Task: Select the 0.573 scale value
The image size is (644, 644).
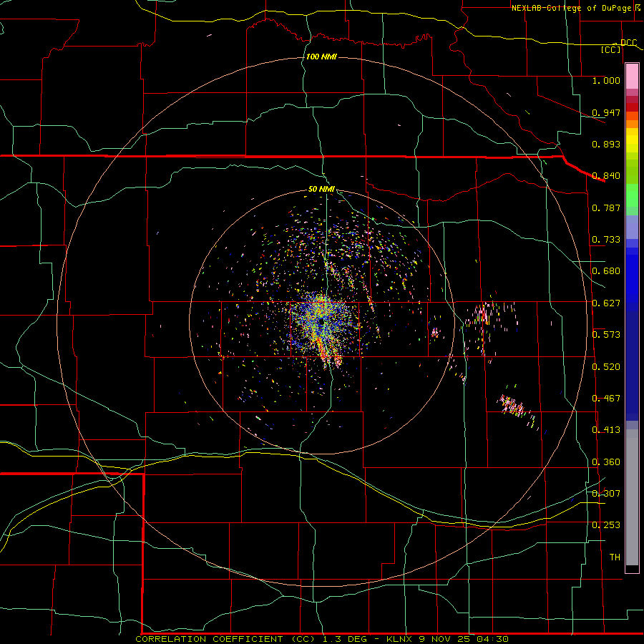Action: [x=606, y=335]
